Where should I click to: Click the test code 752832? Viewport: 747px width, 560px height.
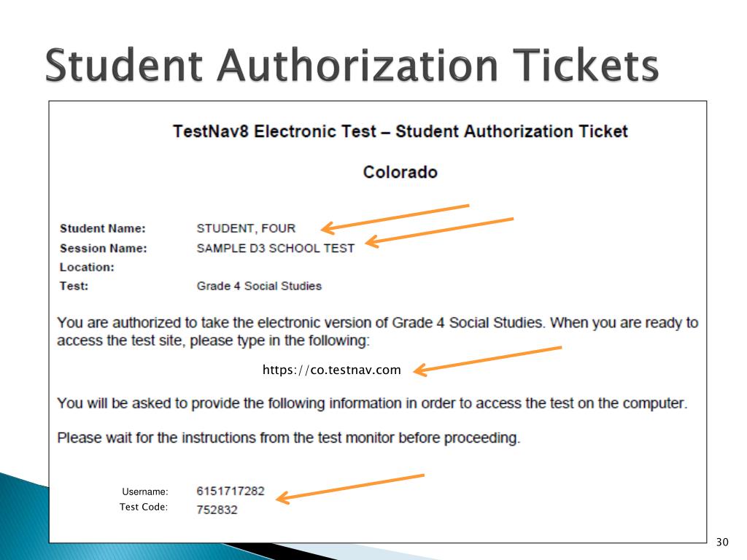217,510
